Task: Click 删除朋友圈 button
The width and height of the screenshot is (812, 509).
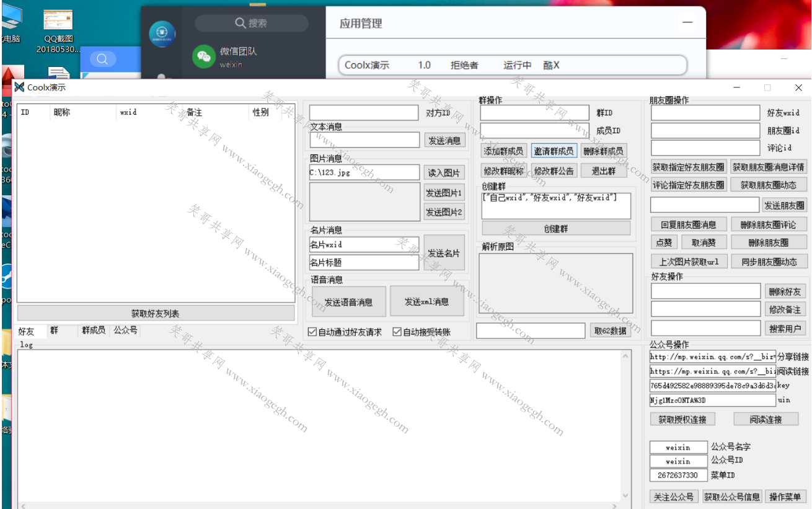Action: pos(769,242)
